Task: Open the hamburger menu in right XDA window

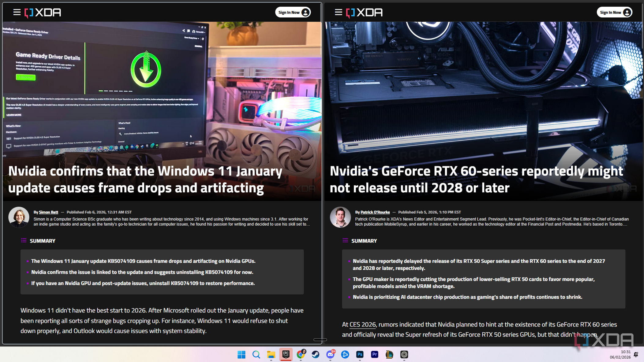Action: coord(338,12)
